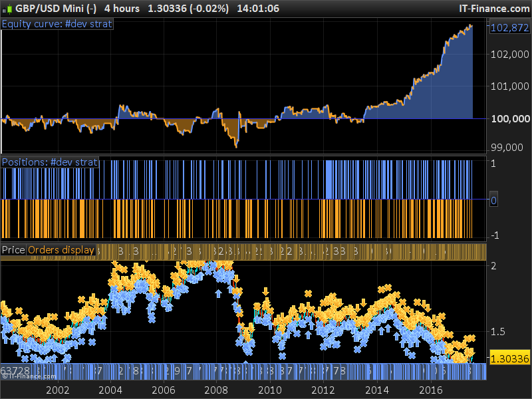Click the blue up arrow near 2008
The width and height of the screenshot is (532, 399).
(x=218, y=292)
